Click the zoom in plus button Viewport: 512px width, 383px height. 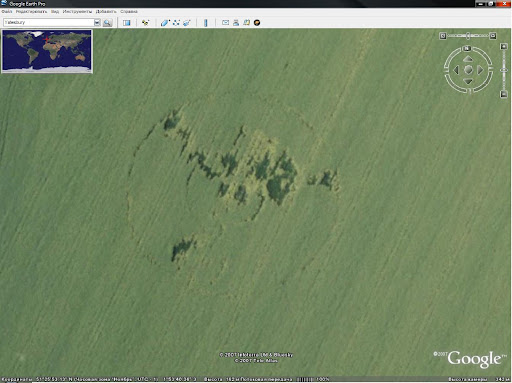coord(504,47)
